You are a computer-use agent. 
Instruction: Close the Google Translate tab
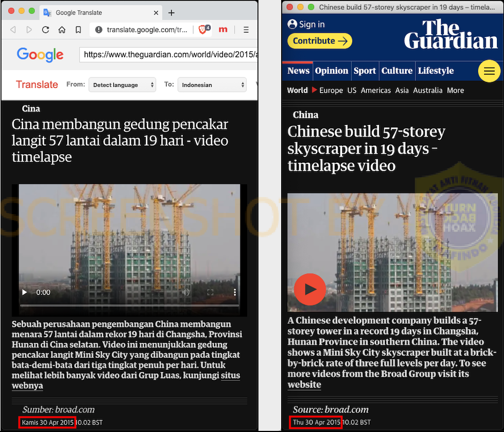click(156, 13)
